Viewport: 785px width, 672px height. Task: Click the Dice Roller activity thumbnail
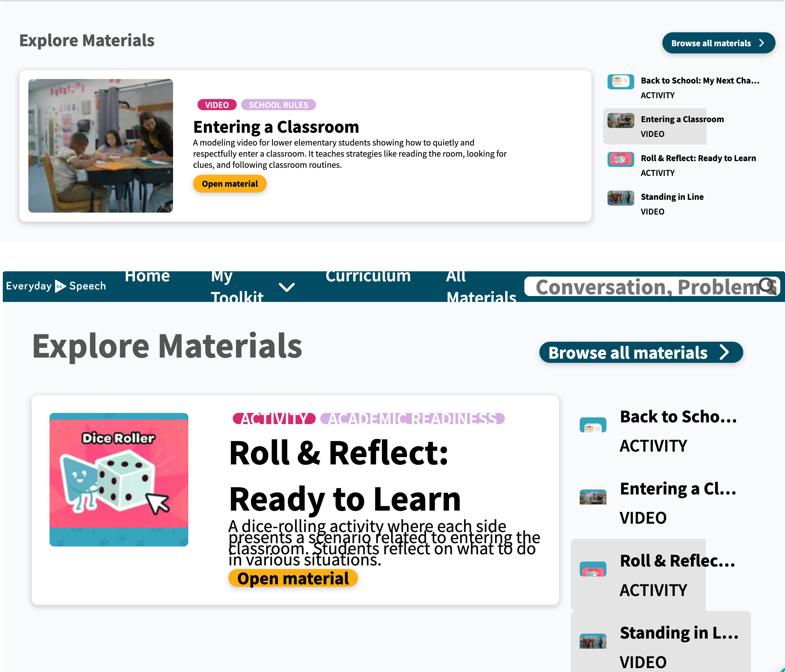119,479
